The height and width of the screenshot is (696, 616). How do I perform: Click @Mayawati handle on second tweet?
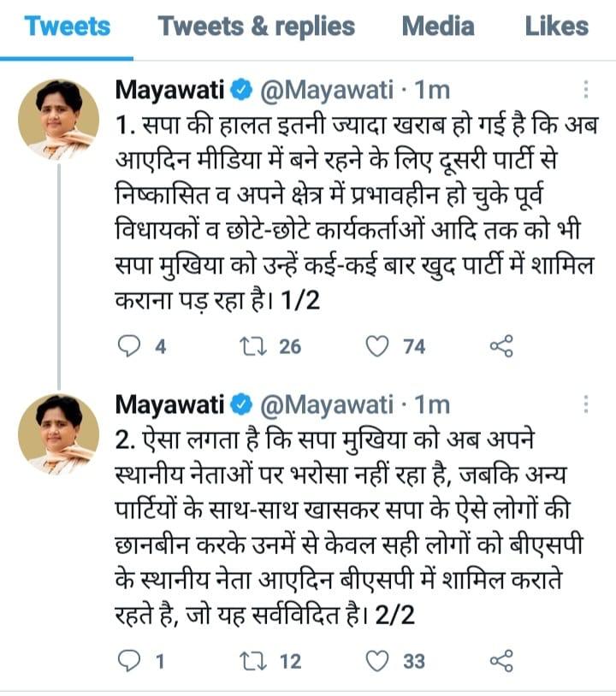click(x=329, y=404)
